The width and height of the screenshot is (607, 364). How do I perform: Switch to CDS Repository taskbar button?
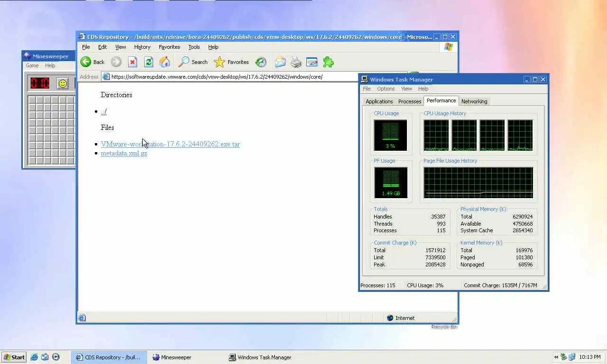pyautogui.click(x=109, y=357)
